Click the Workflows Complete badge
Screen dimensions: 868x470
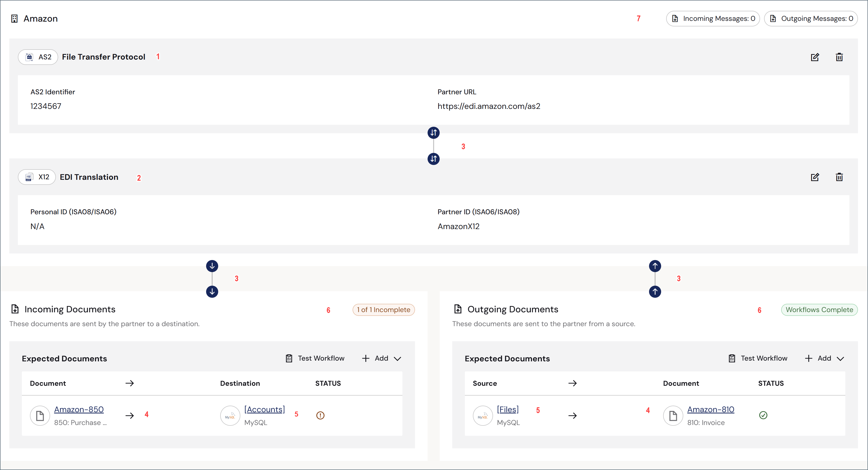coord(819,310)
